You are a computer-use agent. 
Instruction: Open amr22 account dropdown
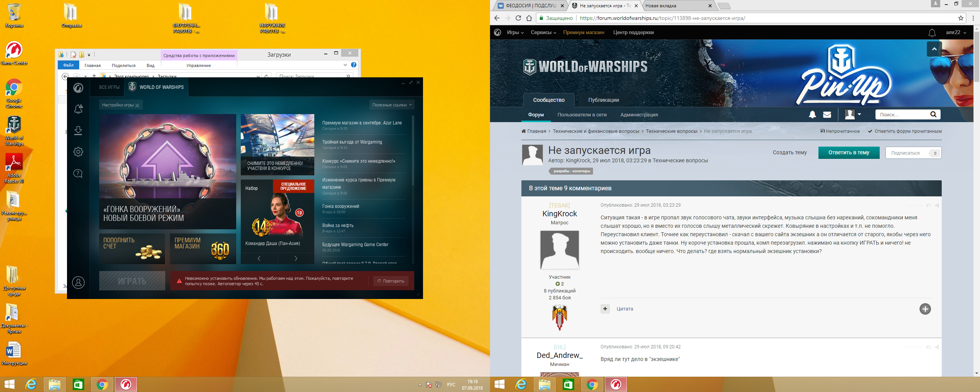tap(956, 33)
